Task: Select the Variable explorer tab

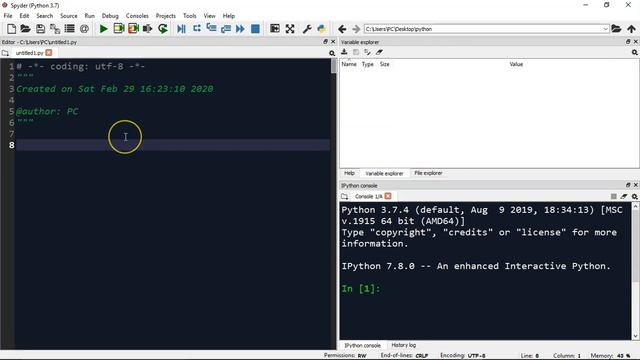Action: click(x=384, y=174)
